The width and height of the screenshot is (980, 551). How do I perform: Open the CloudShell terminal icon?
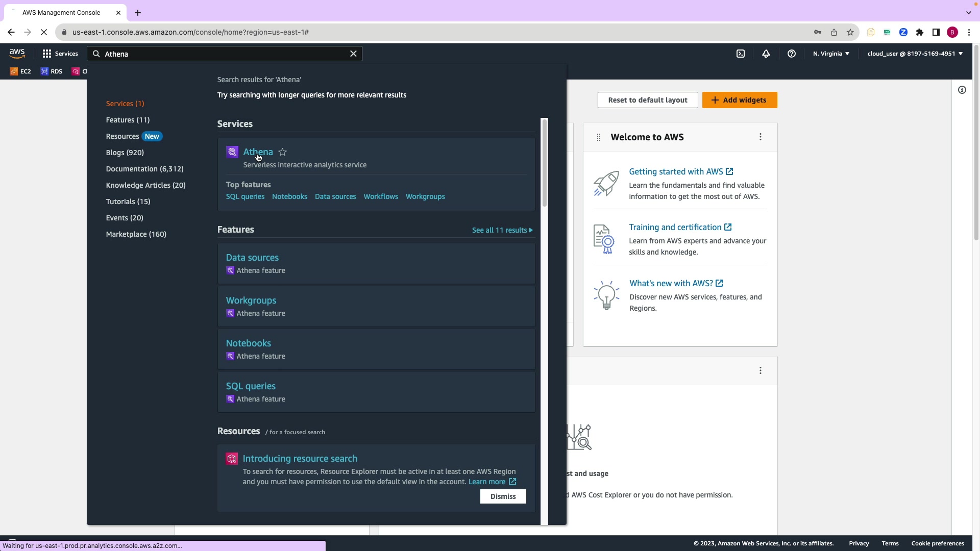[740, 54]
